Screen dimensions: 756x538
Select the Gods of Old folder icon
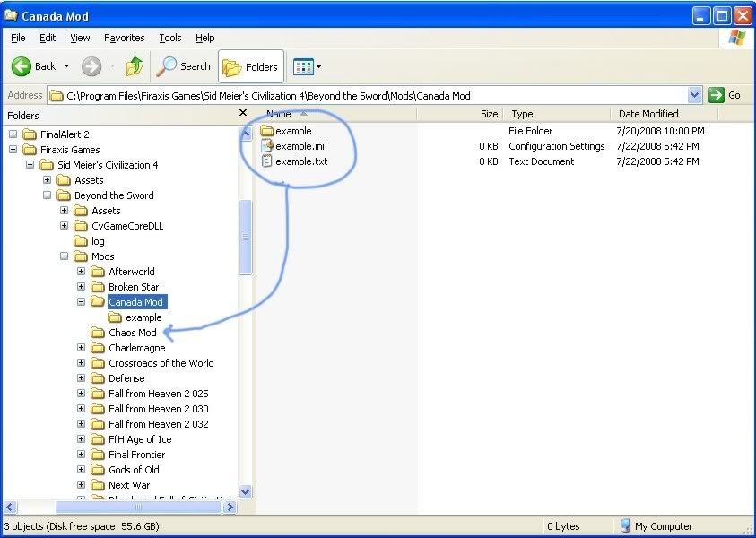coord(98,470)
